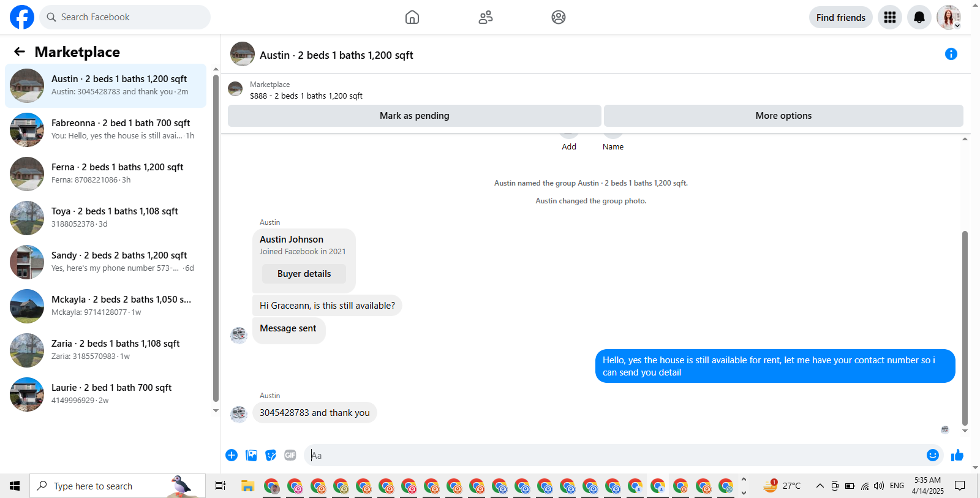Open the Menu grid icon
Screen dimensions: 980x498
coord(890,17)
